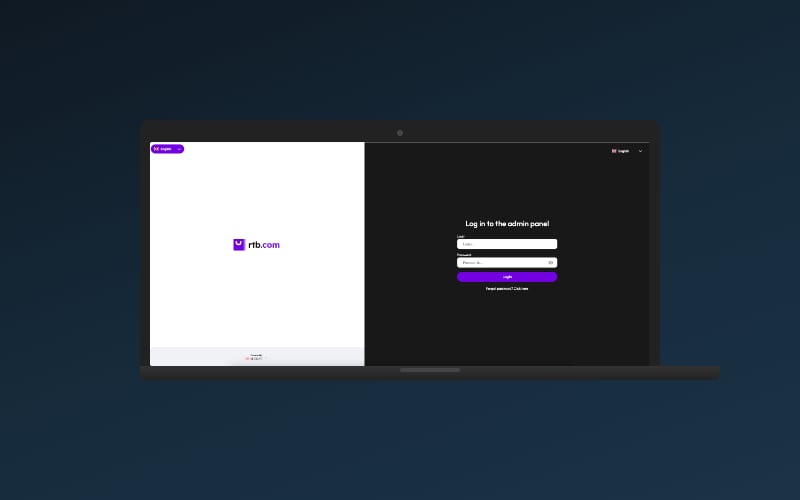The image size is (800, 500).
Task: Click the English label in the purple pill
Action: (x=166, y=149)
